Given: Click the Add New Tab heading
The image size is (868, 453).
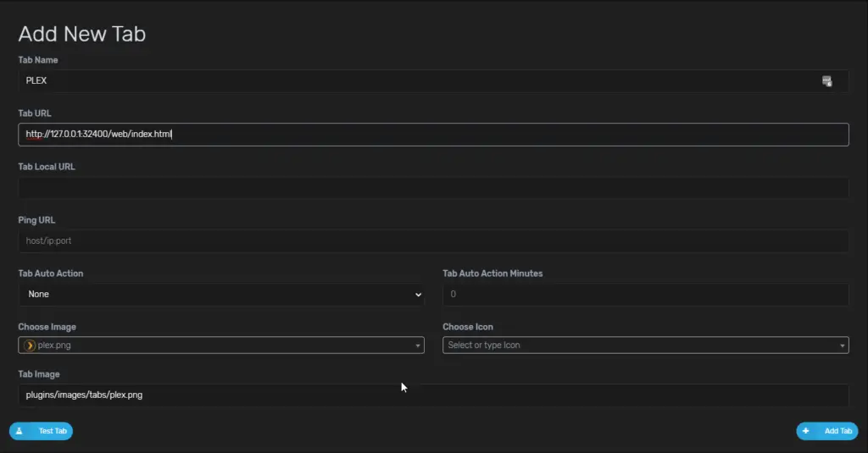Looking at the screenshot, I should point(82,34).
